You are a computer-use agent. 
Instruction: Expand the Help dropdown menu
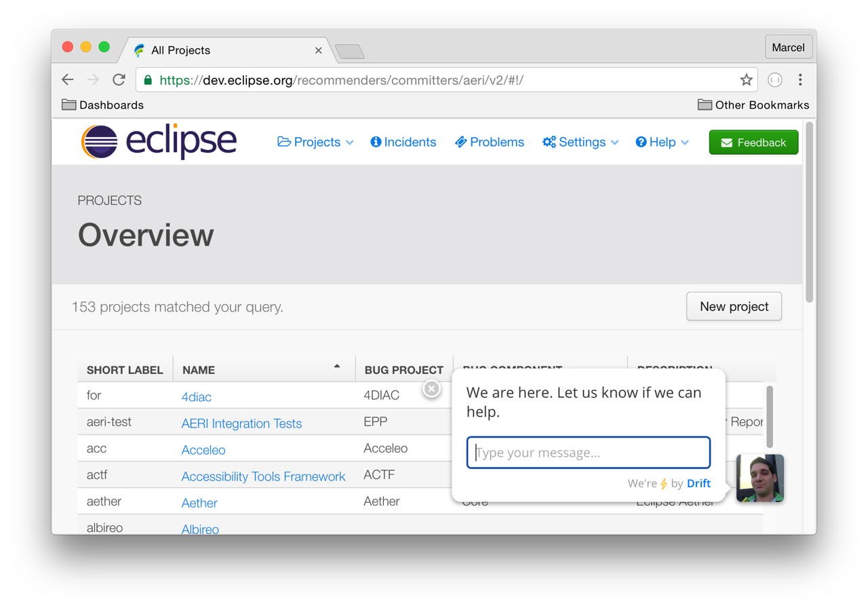pyautogui.click(x=662, y=142)
